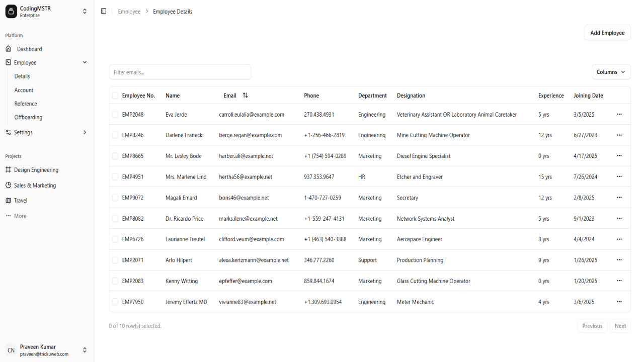Open the row actions menu for Eva Jerde
Image resolution: width=644 pixels, height=362 pixels.
tap(619, 114)
